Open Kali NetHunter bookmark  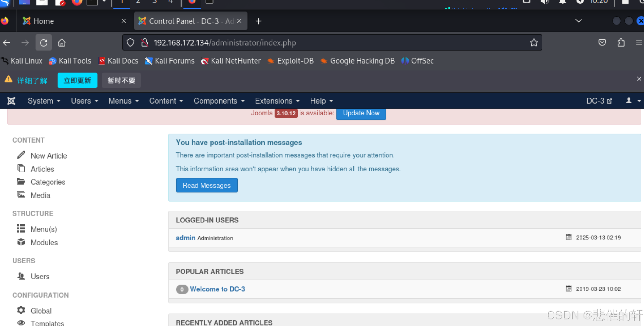click(x=231, y=61)
